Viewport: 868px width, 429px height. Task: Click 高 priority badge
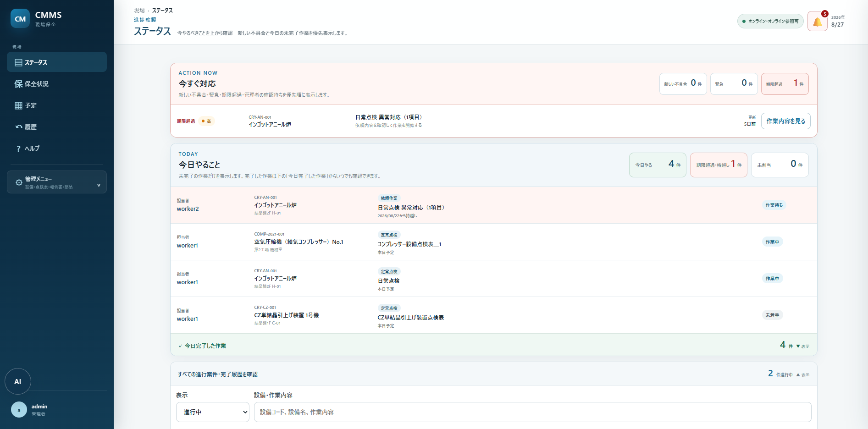coord(207,121)
